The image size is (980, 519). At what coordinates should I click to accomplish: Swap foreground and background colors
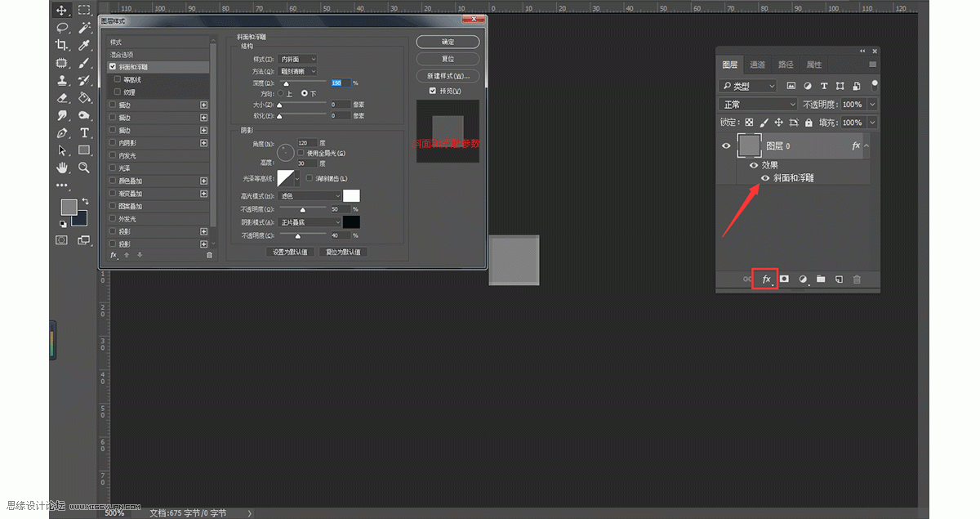(x=85, y=201)
